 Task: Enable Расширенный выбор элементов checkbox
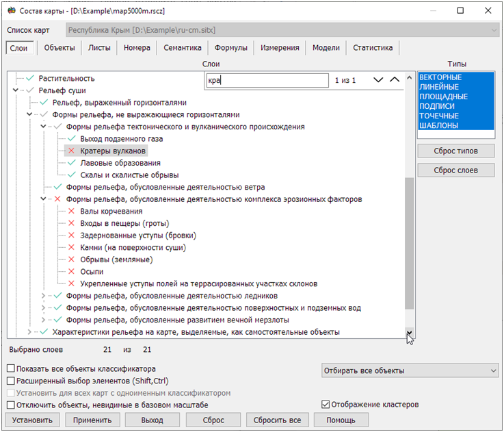tap(11, 381)
